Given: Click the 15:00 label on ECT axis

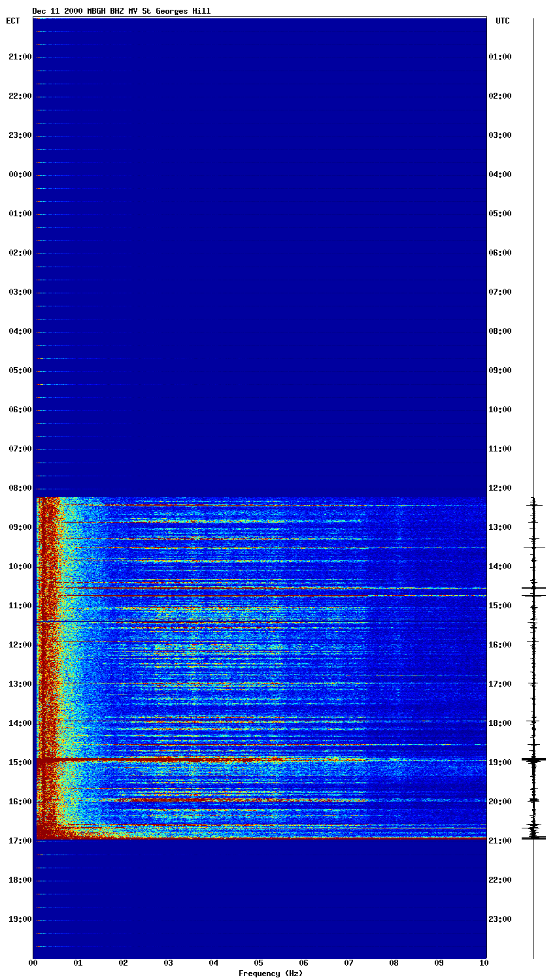Looking at the screenshot, I should [x=20, y=762].
